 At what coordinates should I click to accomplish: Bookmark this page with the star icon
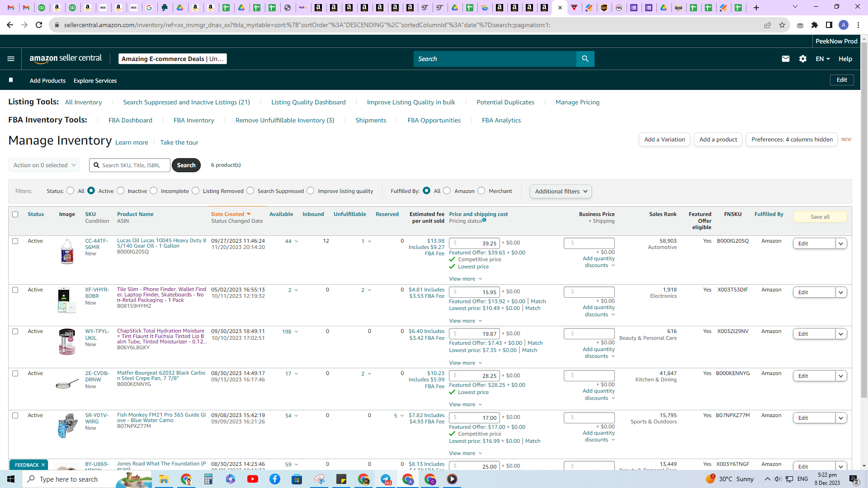(782, 25)
